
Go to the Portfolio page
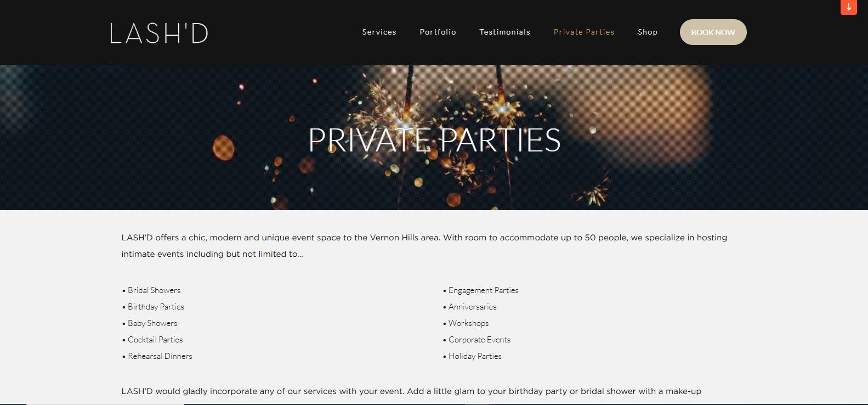tap(438, 32)
